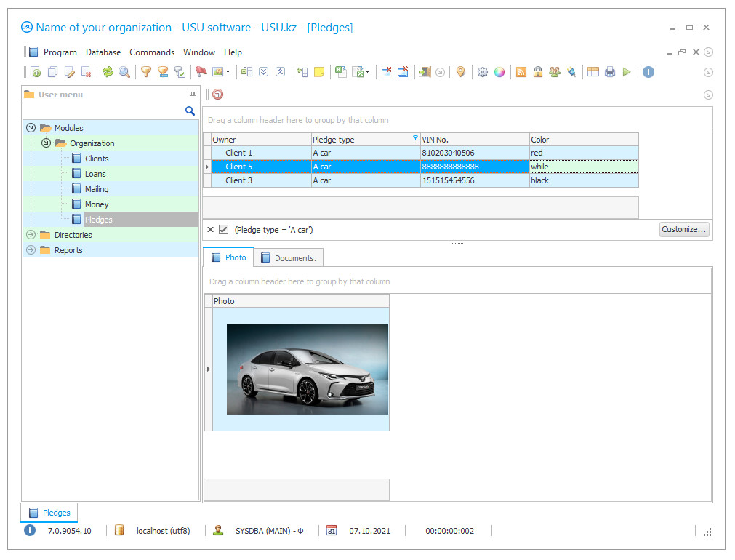
Task: Click the green play arrow icon
Action: [x=627, y=72]
